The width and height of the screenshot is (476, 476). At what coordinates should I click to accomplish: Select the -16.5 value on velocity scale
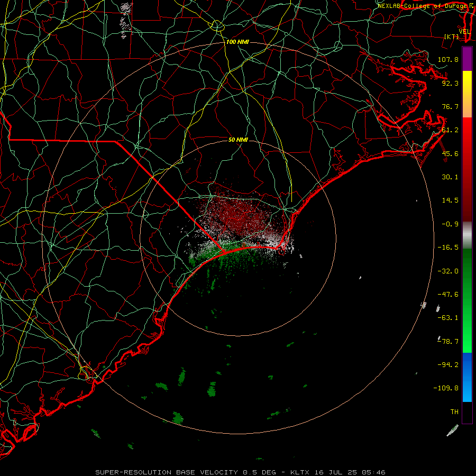[448, 248]
